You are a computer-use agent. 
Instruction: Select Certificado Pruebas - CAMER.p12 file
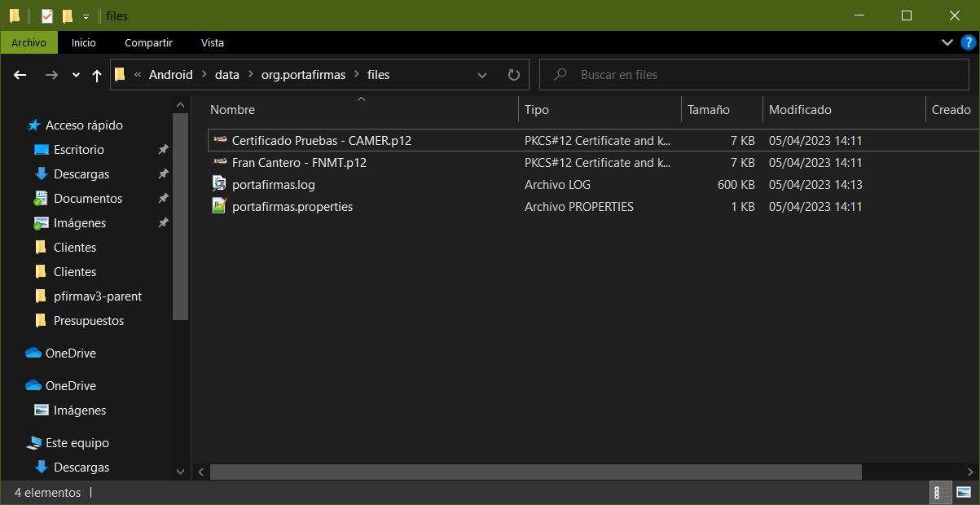[322, 141]
